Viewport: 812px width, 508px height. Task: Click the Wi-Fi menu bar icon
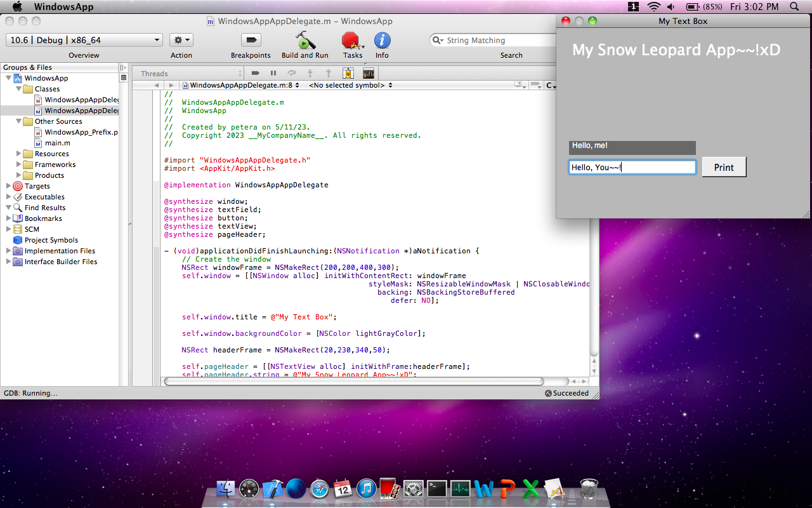[653, 7]
